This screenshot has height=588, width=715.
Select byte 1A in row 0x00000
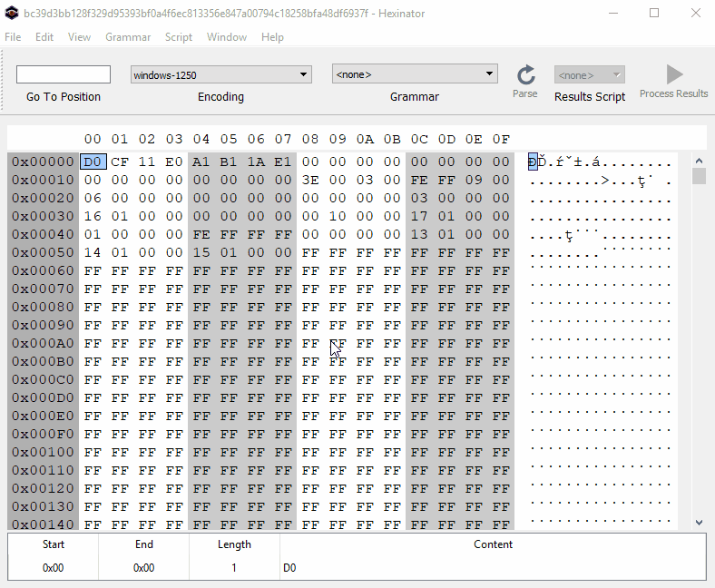[x=256, y=162]
